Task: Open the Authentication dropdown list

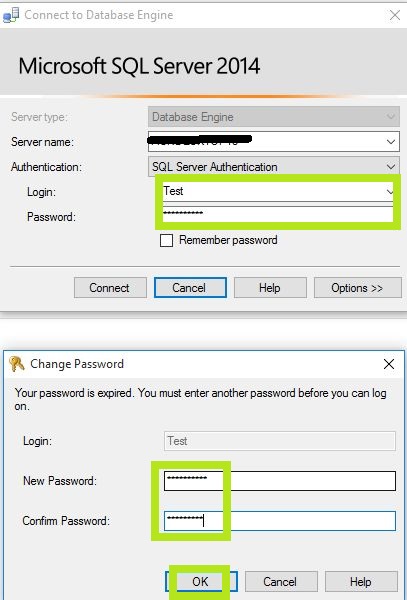Action: point(391,167)
